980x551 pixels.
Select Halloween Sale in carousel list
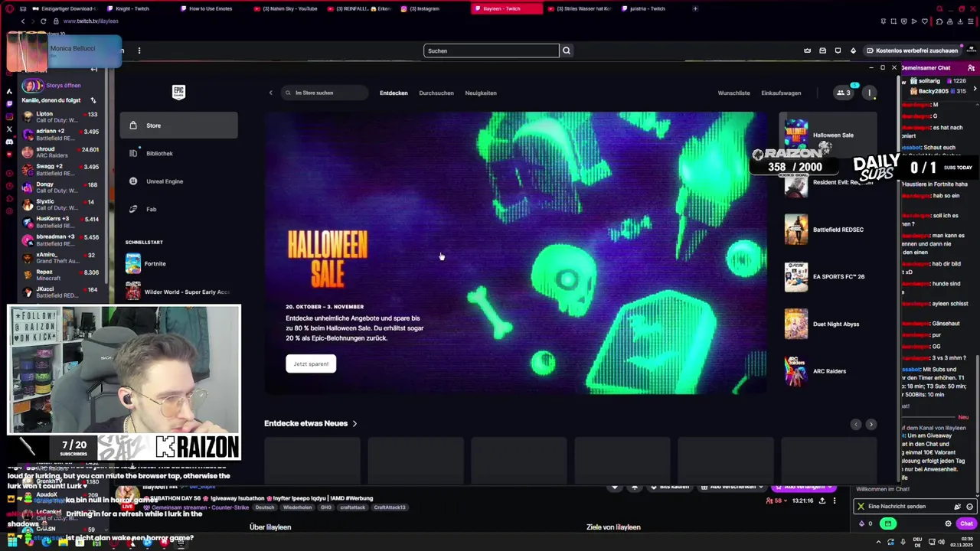pos(828,135)
